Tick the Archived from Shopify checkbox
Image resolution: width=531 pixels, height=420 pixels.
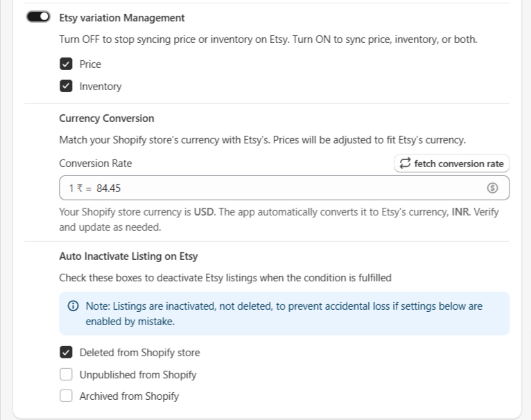tap(66, 396)
